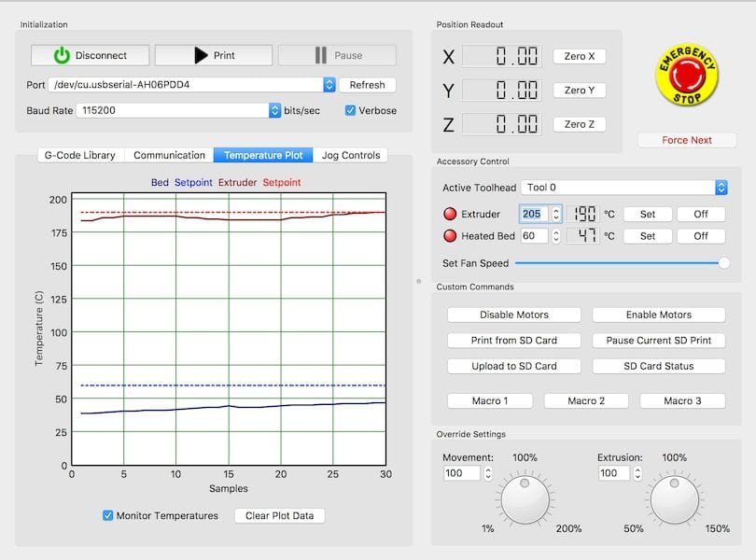Switch to the Jog Controls tab
The image size is (756, 560).
350,155
